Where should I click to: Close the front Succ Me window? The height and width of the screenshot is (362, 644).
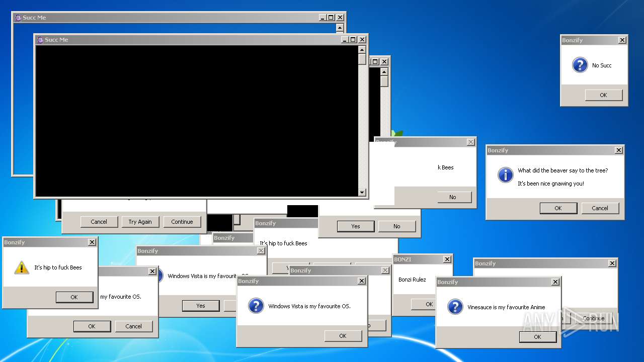point(362,40)
